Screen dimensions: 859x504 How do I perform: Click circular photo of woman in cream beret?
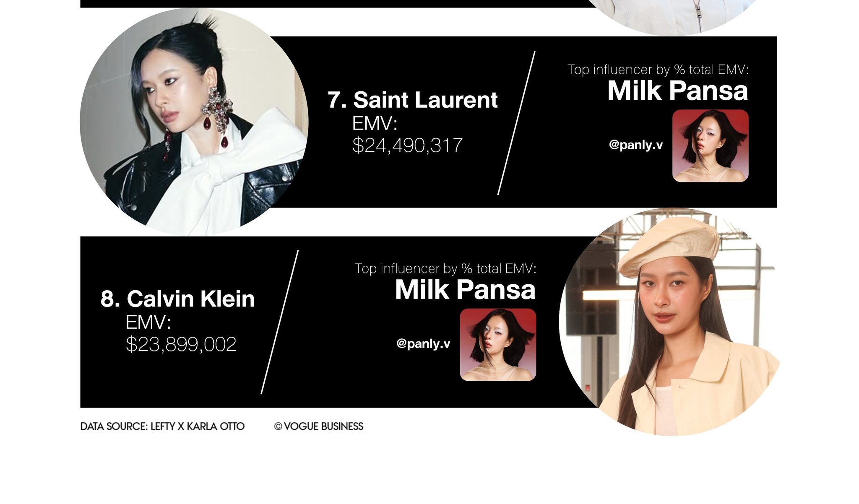coord(670,322)
